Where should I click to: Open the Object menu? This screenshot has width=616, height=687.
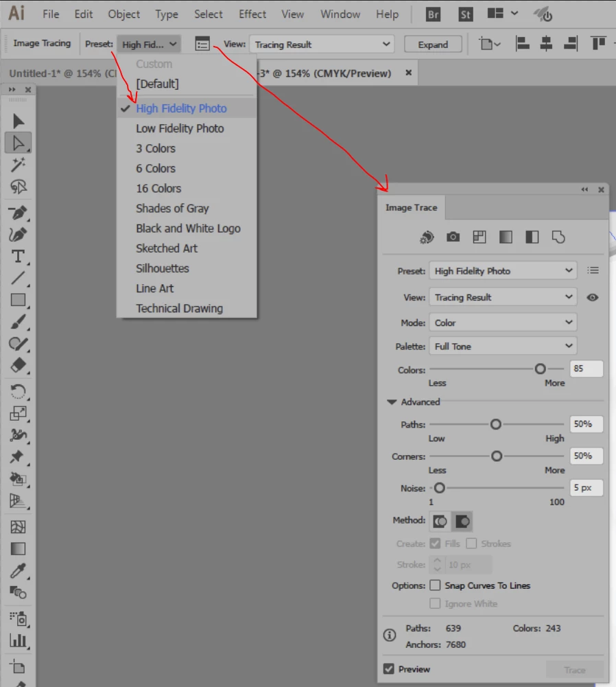coord(124,14)
